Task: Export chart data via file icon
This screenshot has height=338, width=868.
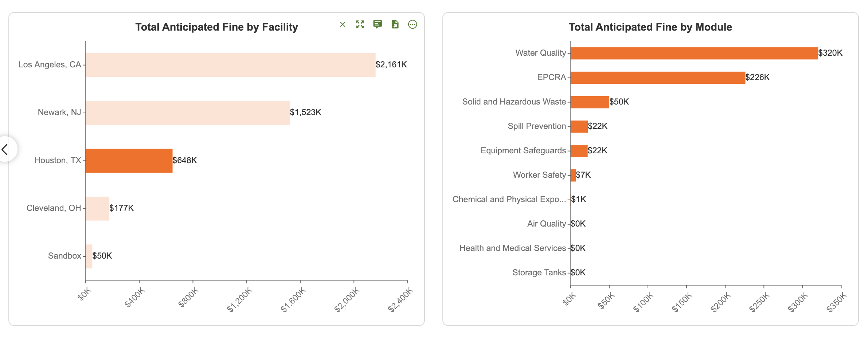Action: [395, 24]
